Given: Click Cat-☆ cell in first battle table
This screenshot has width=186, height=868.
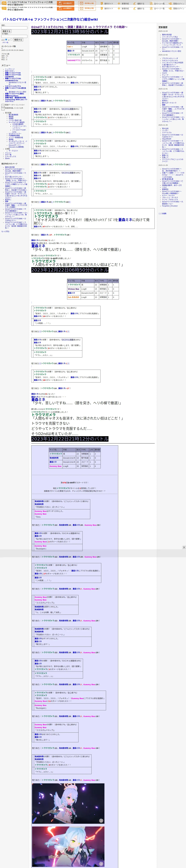Looking at the screenshot, I should [x=74, y=47].
